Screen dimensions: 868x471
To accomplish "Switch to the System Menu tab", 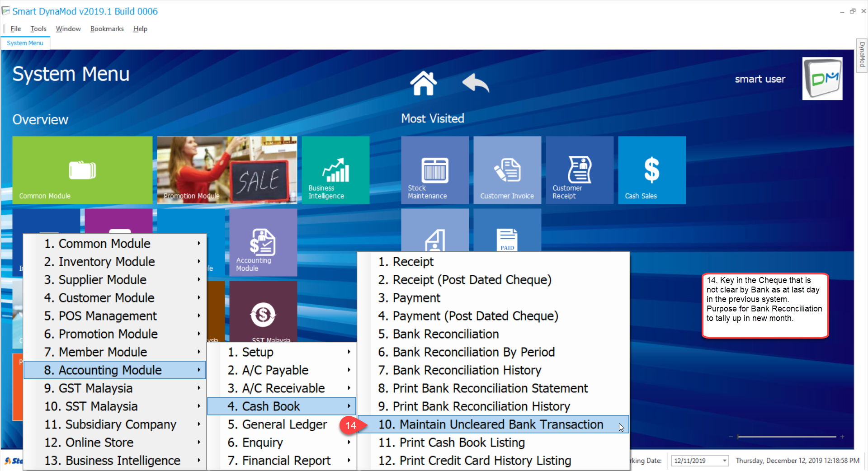I will pos(25,43).
